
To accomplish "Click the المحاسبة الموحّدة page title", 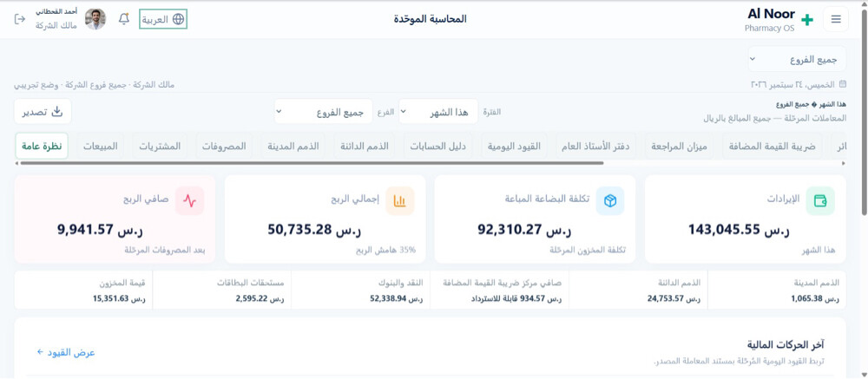I will [x=431, y=19].
